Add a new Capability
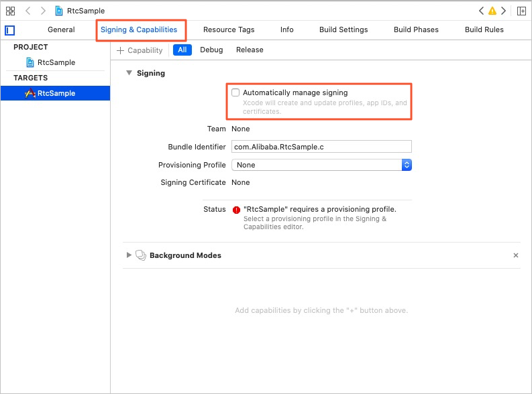This screenshot has height=394, width=532. [x=140, y=50]
